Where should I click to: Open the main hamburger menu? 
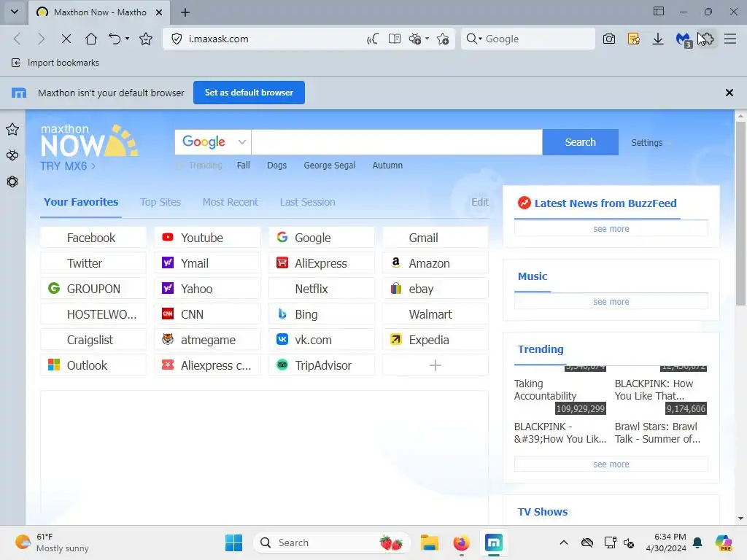click(x=729, y=39)
